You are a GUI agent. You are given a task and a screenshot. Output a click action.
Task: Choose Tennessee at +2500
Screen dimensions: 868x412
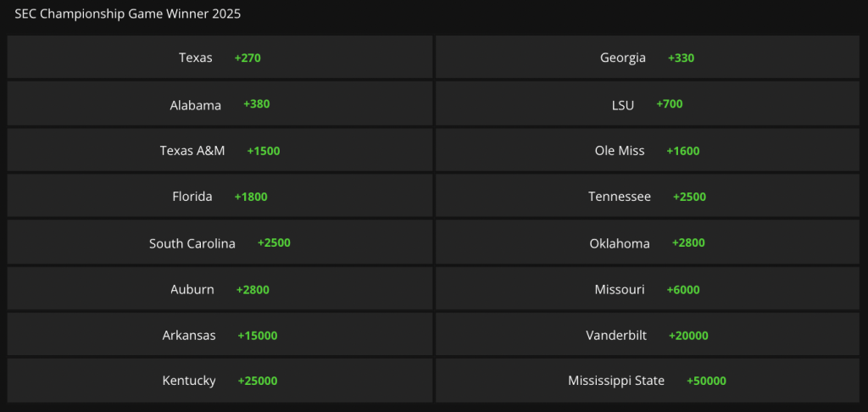[x=647, y=196]
